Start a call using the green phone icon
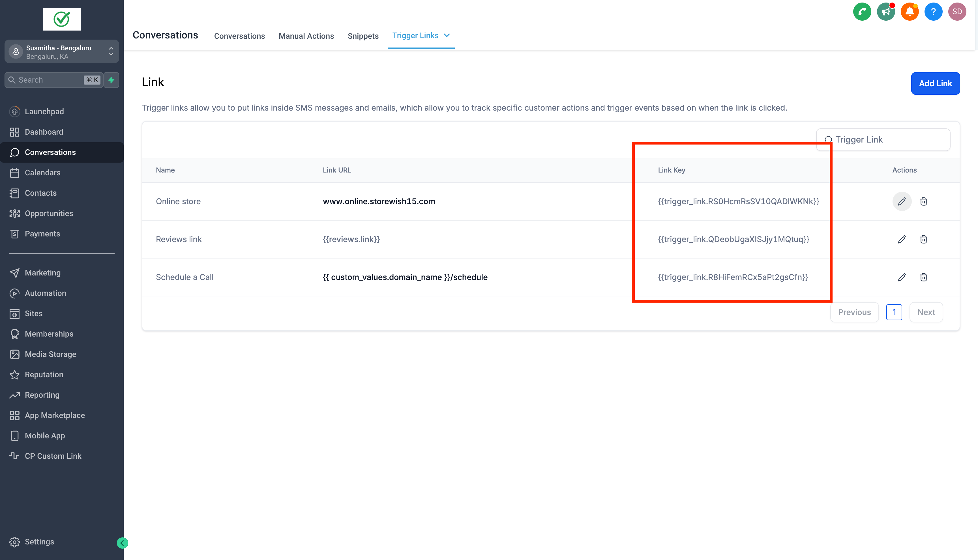 [x=862, y=12]
